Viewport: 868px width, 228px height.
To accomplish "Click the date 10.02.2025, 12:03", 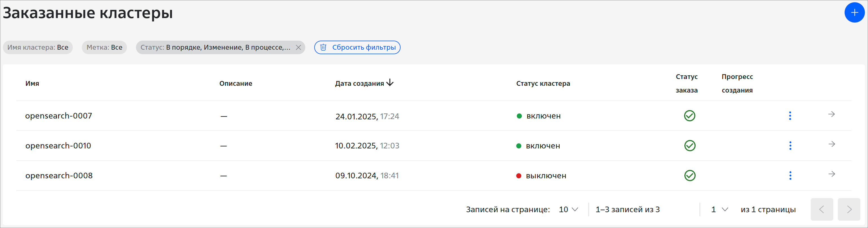I will pyautogui.click(x=367, y=146).
